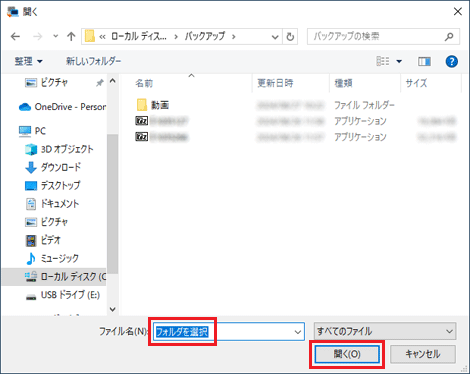The image size is (470, 374).
Task: Open help with the question mark icon
Action: point(452,62)
